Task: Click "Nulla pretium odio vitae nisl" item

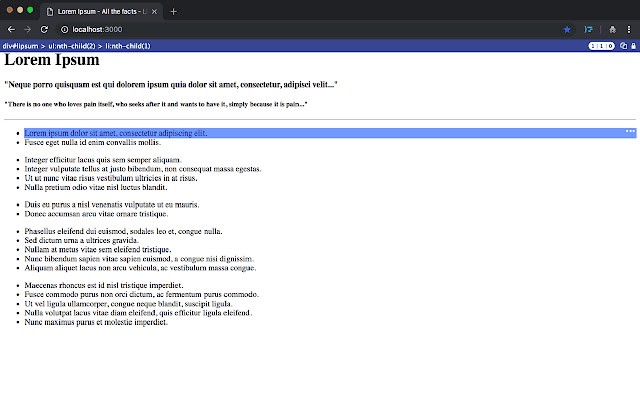Action: tap(96, 187)
